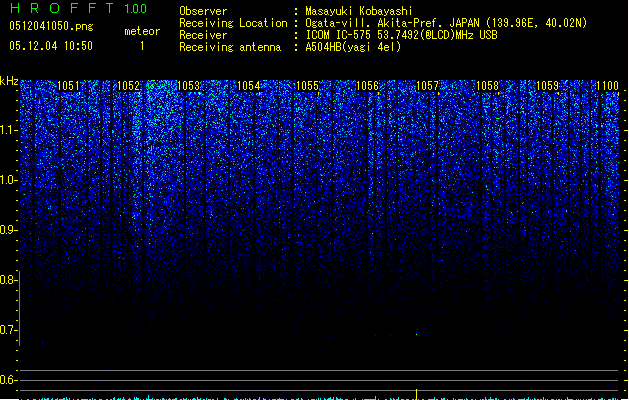Click the HROFFT 1.0.0 title text
Screen dimensions: 629x400
[79, 8]
